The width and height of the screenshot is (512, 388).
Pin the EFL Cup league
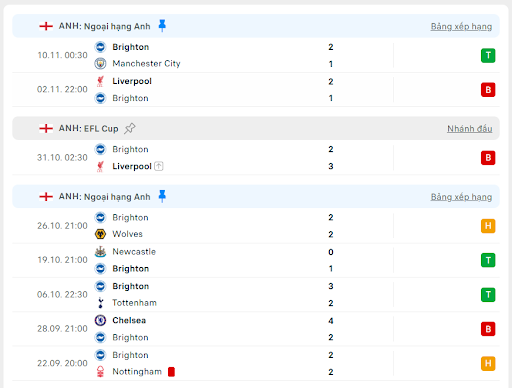[x=130, y=128]
